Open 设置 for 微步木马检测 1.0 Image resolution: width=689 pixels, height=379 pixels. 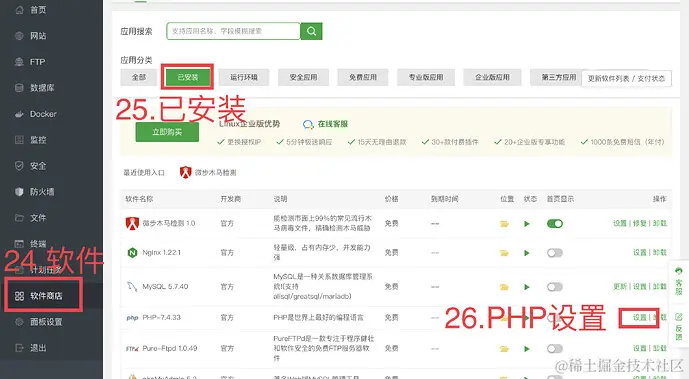[620, 224]
